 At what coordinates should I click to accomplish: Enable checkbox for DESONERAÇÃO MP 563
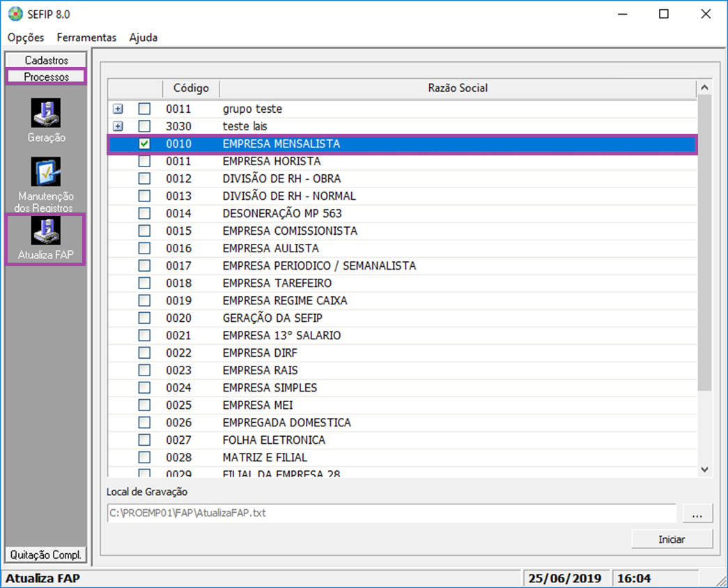(144, 213)
